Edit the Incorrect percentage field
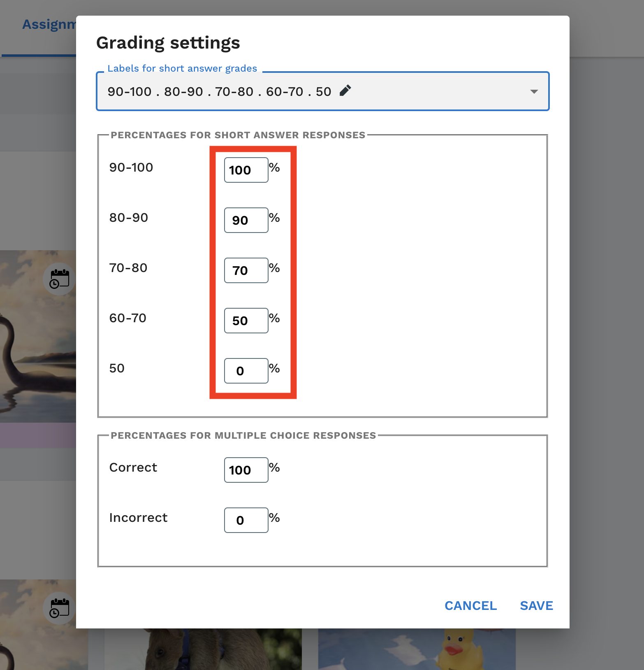This screenshot has height=670, width=644. (x=246, y=520)
